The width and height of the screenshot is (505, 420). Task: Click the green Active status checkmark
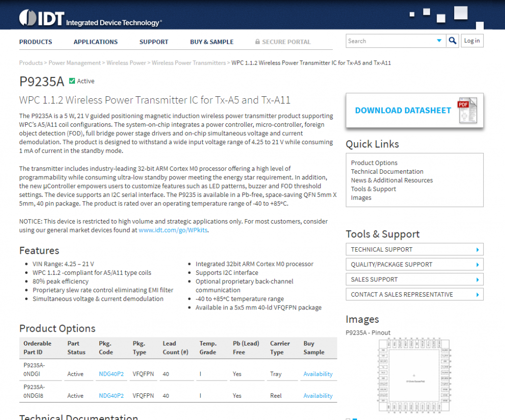click(x=72, y=81)
